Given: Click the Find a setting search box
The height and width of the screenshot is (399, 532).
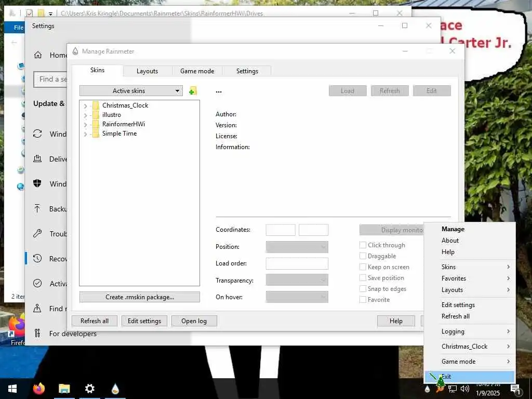Looking at the screenshot, I should (50, 79).
